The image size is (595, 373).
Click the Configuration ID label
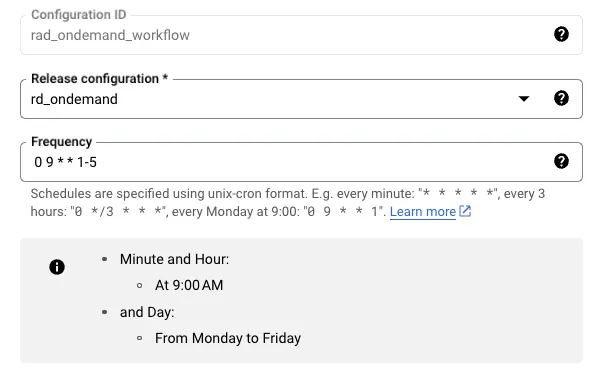(x=79, y=15)
